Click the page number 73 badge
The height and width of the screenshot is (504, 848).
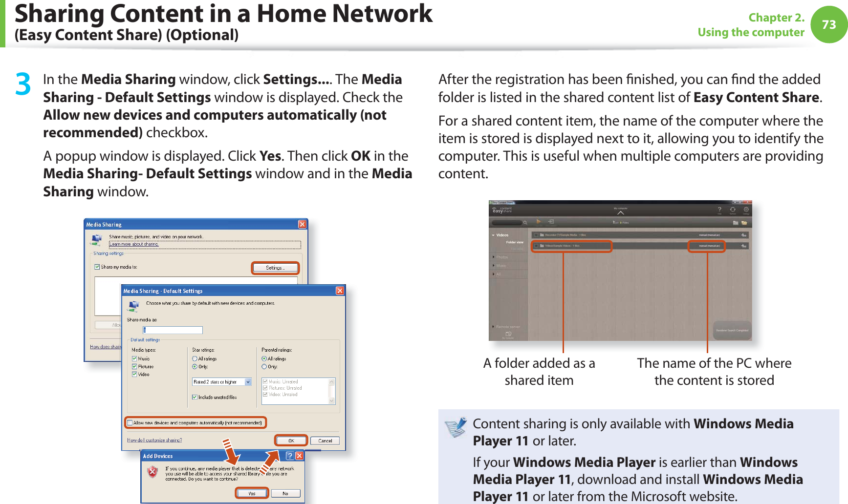pyautogui.click(x=829, y=24)
